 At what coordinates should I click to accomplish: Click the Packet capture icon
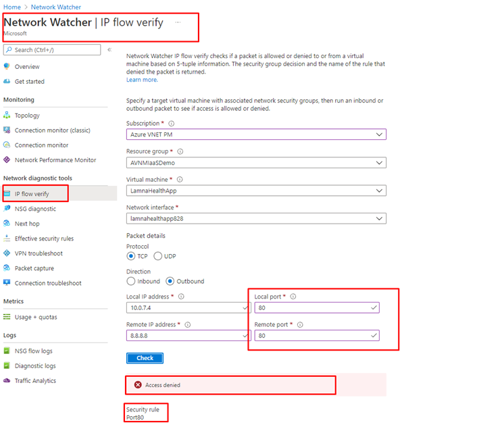pyautogui.click(x=7, y=268)
